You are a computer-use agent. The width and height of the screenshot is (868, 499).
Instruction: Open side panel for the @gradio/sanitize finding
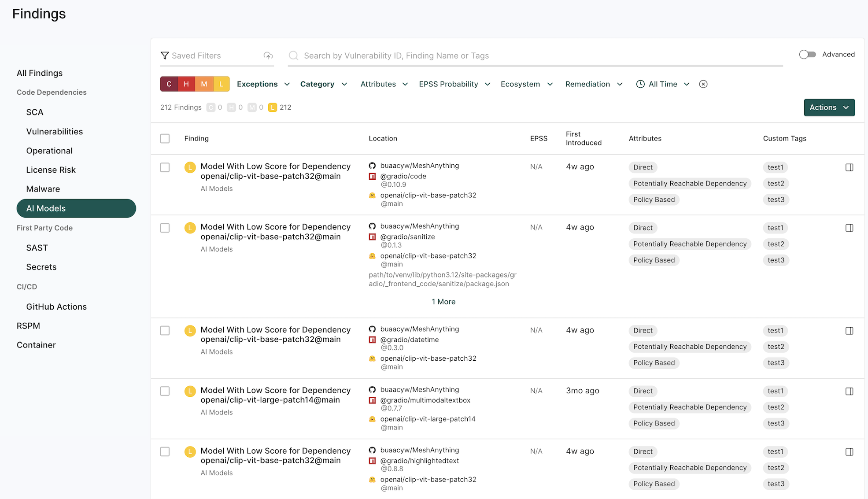849,228
